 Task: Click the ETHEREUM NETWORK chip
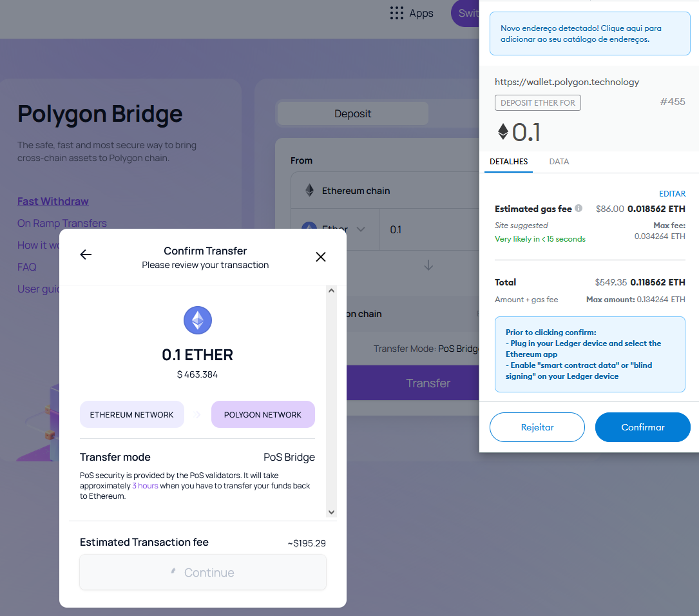tap(131, 414)
